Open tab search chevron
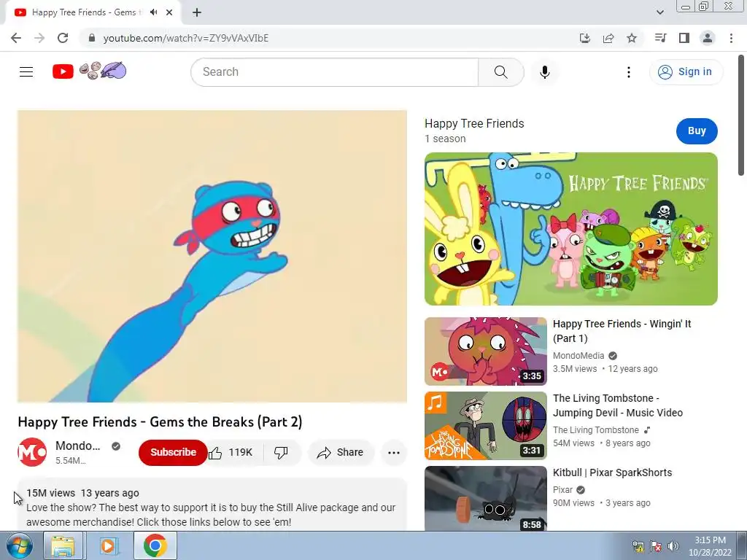The width and height of the screenshot is (747, 560). (659, 12)
